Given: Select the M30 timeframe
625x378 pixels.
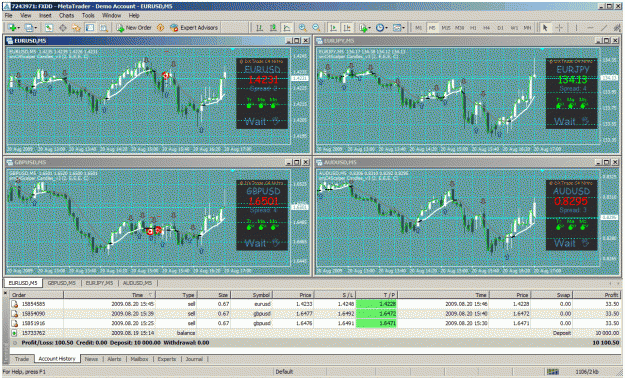Looking at the screenshot, I should (x=459, y=28).
